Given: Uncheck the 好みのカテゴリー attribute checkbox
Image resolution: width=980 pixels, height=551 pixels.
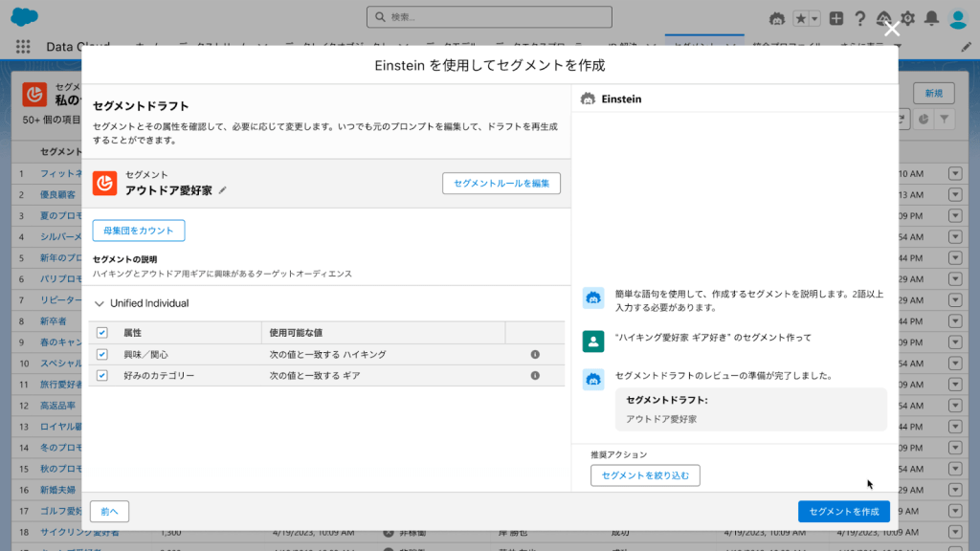Looking at the screenshot, I should 102,376.
